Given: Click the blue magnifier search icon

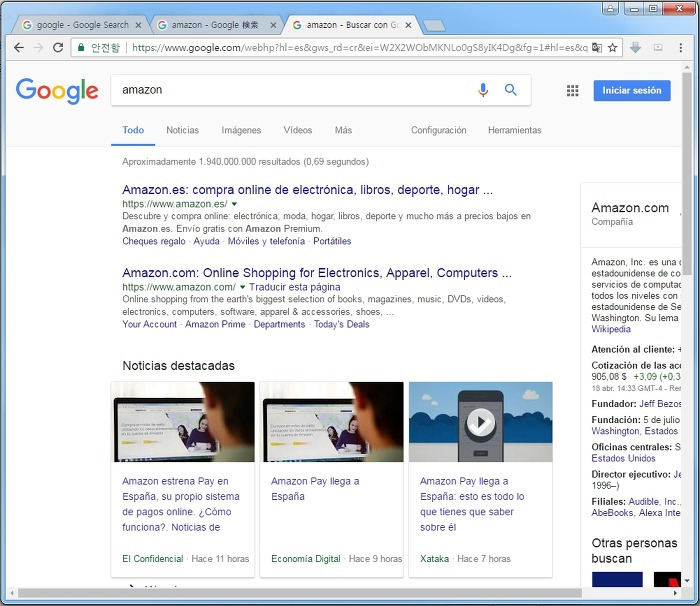Looking at the screenshot, I should (511, 90).
